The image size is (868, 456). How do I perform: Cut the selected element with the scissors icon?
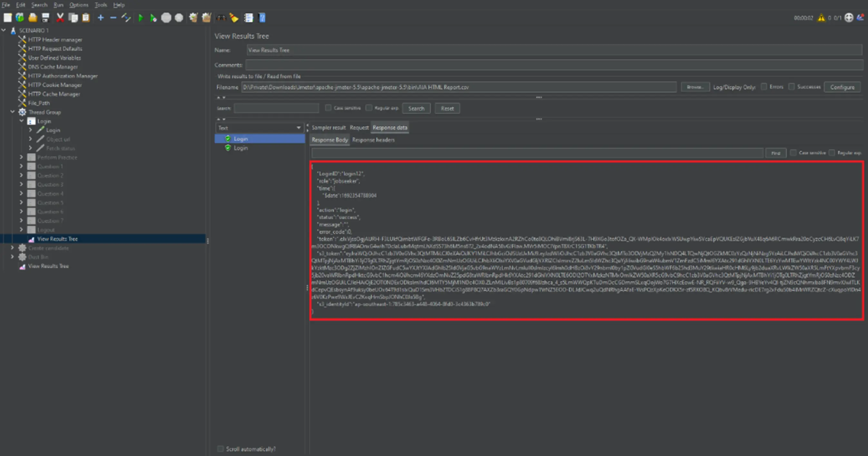point(60,18)
